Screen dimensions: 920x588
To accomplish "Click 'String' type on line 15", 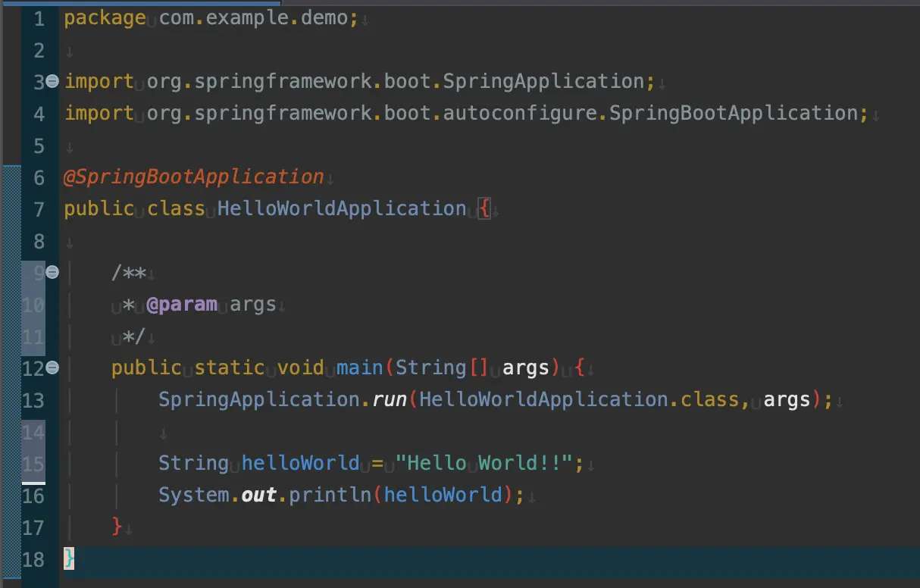I will 193,464.
